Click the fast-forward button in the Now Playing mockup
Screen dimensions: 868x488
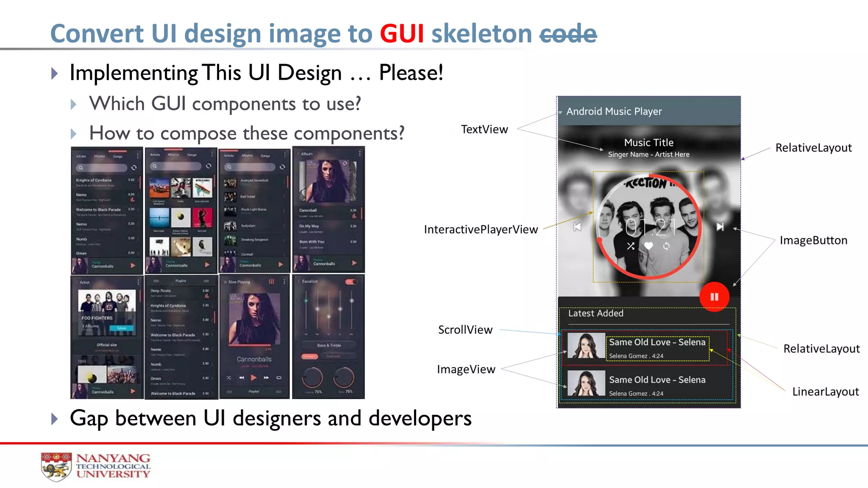pos(266,377)
